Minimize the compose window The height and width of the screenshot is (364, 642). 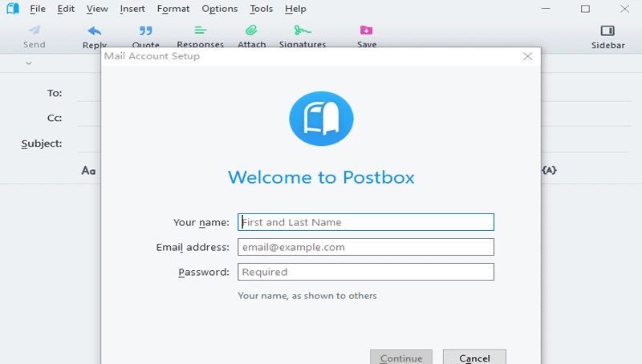point(546,9)
